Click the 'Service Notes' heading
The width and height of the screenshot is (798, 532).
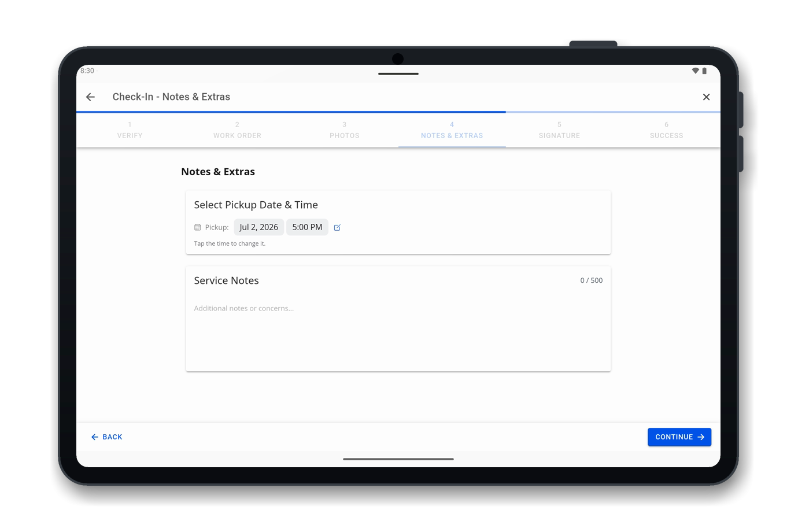pos(227,280)
